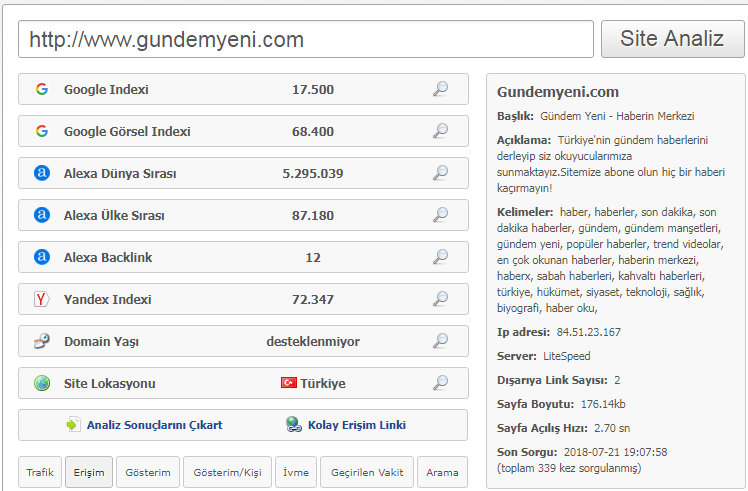Click the Domain Yaşı icon

(42, 341)
